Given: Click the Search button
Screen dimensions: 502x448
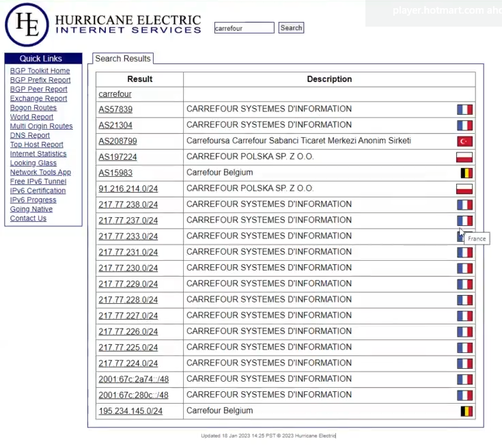Looking at the screenshot, I should tap(291, 28).
